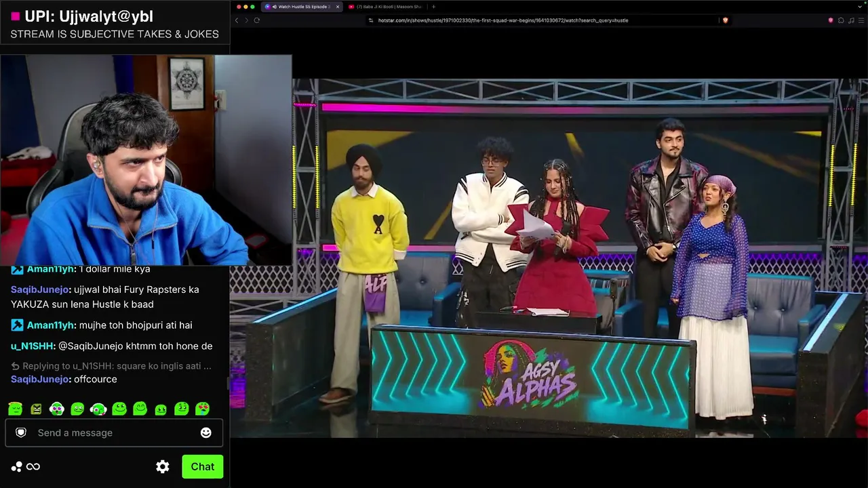Click the shield icon in message box
The height and width of the screenshot is (488, 868).
(21, 432)
